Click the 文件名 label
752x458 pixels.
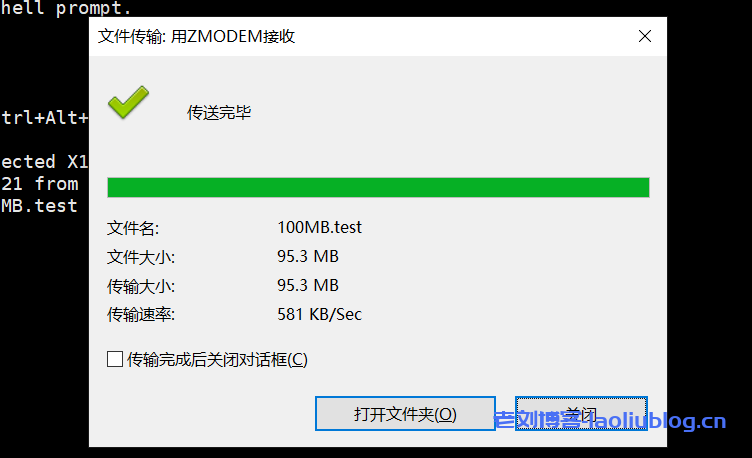tap(133, 228)
